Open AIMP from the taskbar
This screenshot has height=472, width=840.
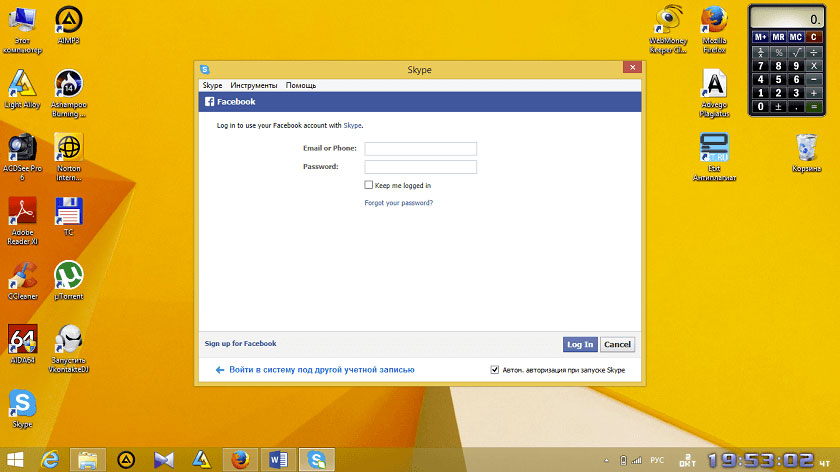(x=126, y=460)
